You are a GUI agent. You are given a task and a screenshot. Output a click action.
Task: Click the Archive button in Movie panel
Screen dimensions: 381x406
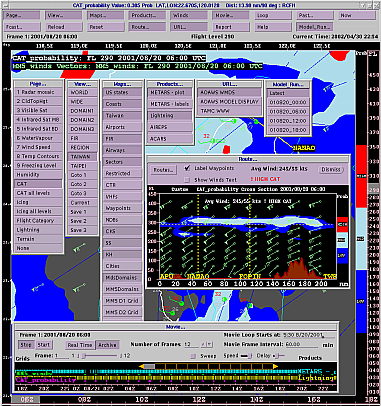107,345
